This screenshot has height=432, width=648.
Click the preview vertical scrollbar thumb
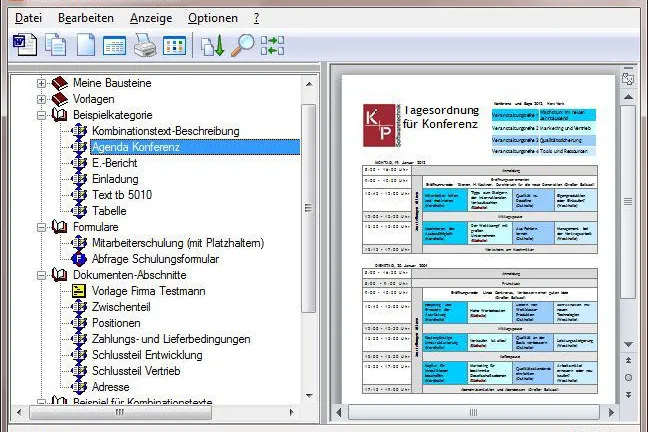628,201
